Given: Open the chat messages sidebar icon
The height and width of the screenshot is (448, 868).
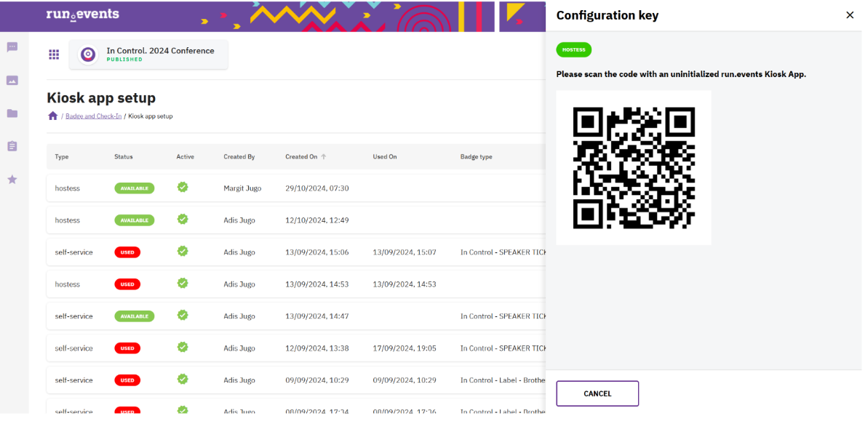Looking at the screenshot, I should (x=12, y=47).
